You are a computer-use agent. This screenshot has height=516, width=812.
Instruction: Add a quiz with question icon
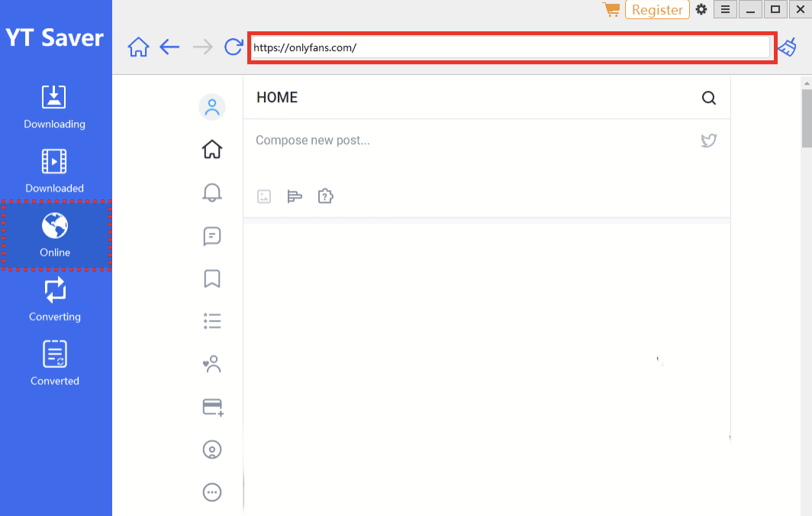[325, 196]
